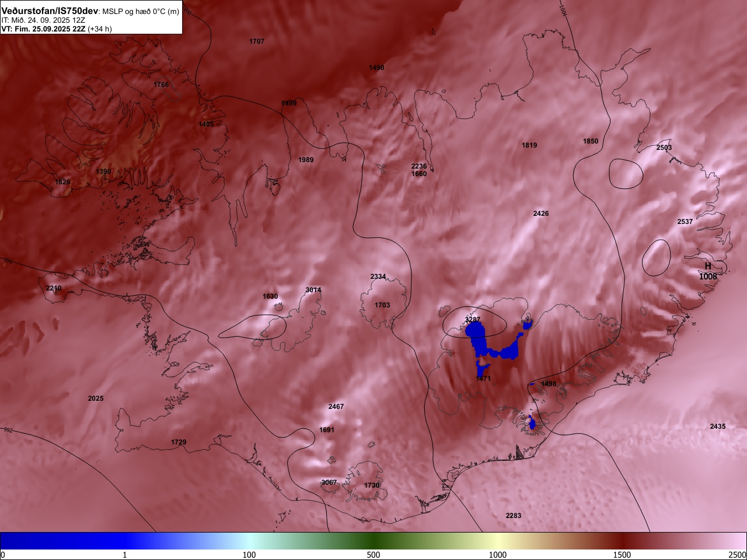
Task: Click the color scale label 1
Action: click(125, 555)
